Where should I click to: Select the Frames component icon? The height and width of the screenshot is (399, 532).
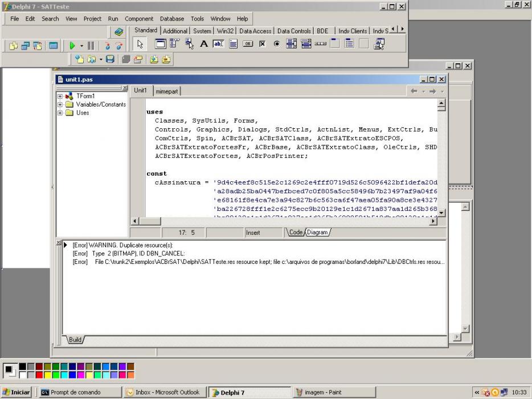(x=161, y=43)
